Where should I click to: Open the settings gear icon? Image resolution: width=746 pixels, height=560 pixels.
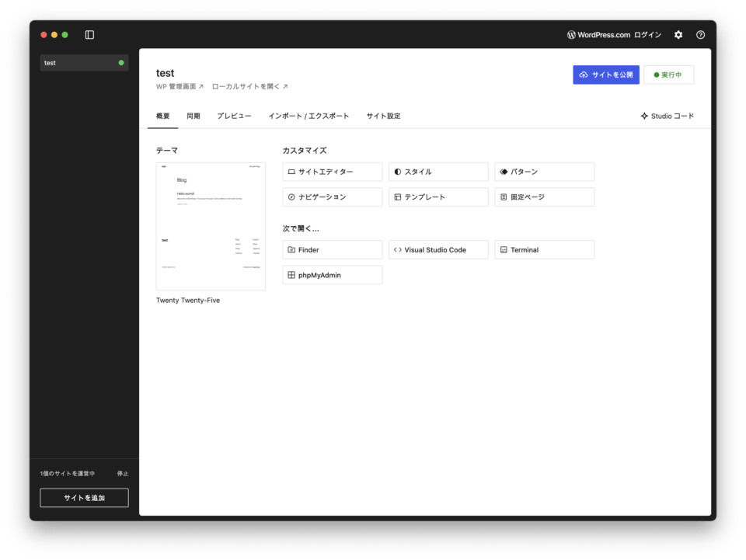[678, 35]
